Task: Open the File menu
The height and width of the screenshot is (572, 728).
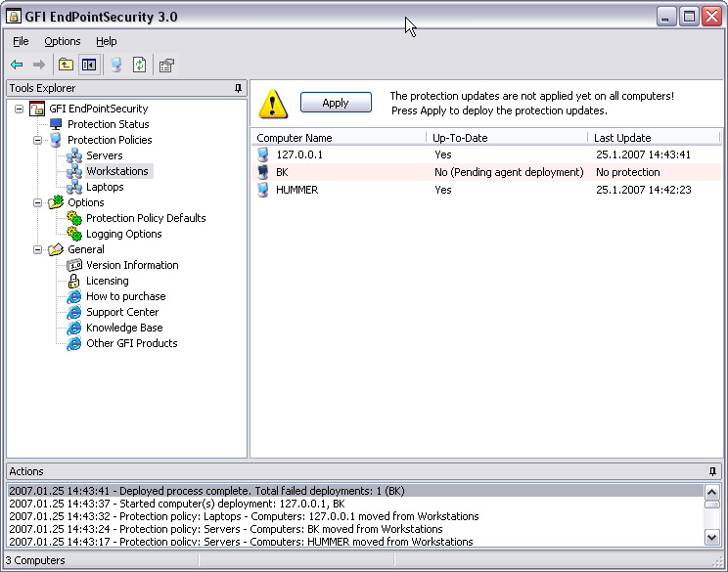Action: pyautogui.click(x=21, y=41)
